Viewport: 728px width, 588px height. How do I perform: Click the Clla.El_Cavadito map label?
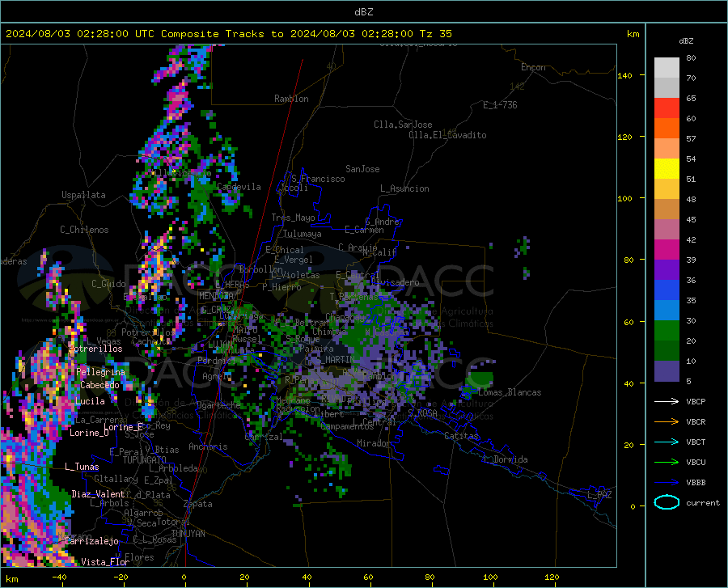(447, 135)
